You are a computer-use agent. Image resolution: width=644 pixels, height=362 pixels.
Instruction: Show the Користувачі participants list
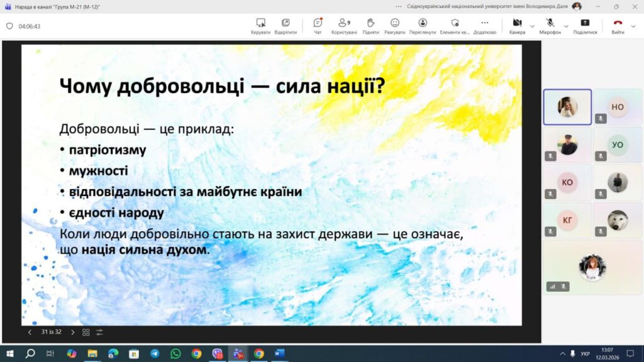tap(344, 25)
